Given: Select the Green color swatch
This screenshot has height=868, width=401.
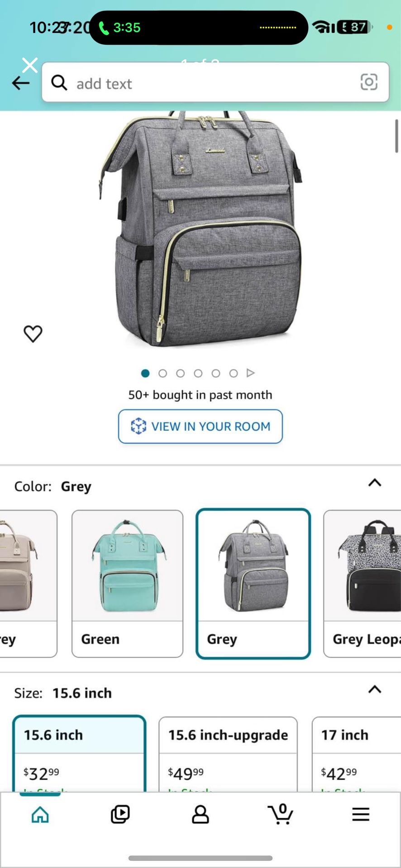Looking at the screenshot, I should pyautogui.click(x=127, y=584).
